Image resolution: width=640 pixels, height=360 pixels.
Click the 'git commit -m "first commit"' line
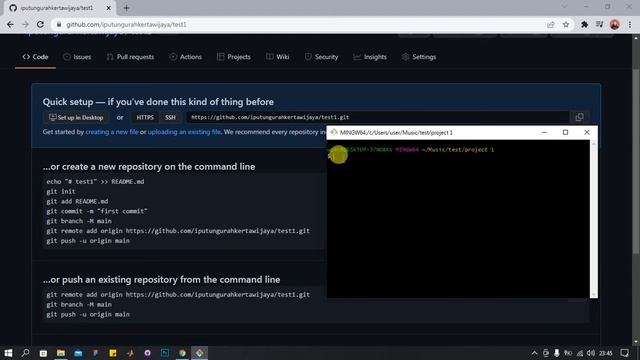(97, 211)
